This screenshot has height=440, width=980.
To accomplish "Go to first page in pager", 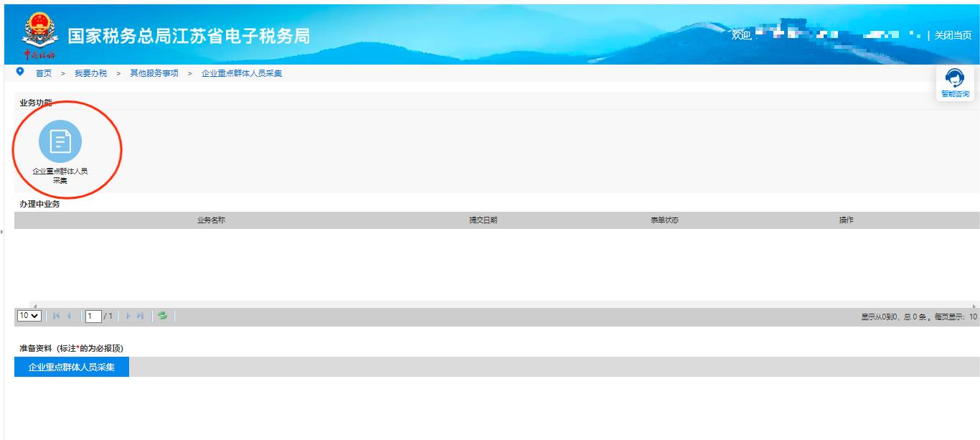I will pos(57,316).
